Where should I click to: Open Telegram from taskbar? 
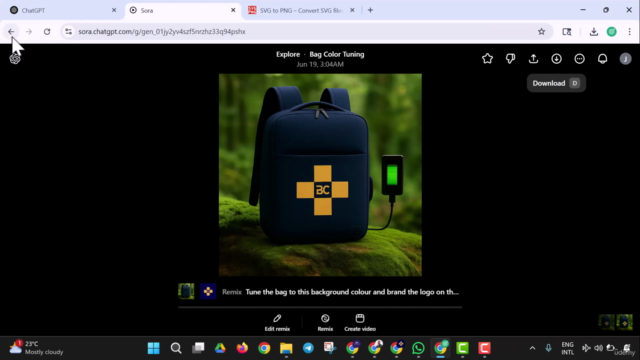click(x=308, y=348)
